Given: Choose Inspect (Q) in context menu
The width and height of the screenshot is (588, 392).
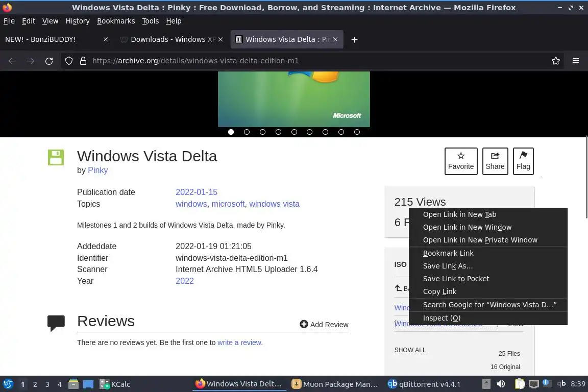Looking at the screenshot, I should [x=488, y=318].
